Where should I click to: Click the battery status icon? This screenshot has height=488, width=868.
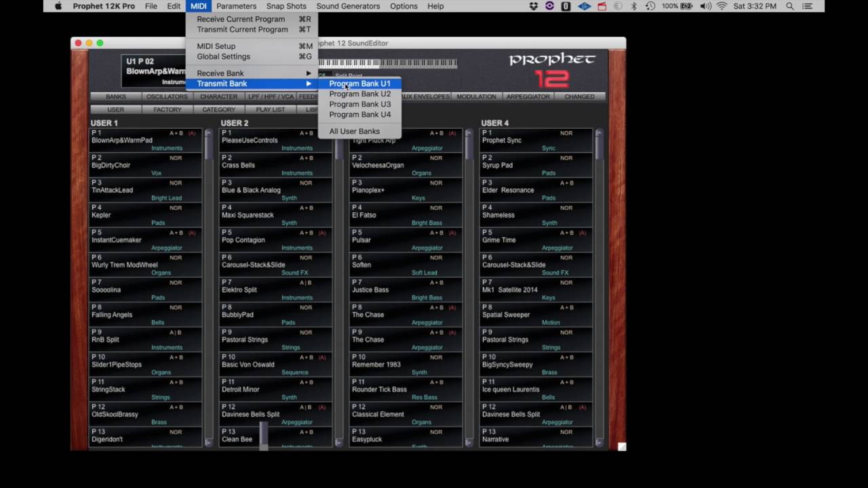[687, 6]
